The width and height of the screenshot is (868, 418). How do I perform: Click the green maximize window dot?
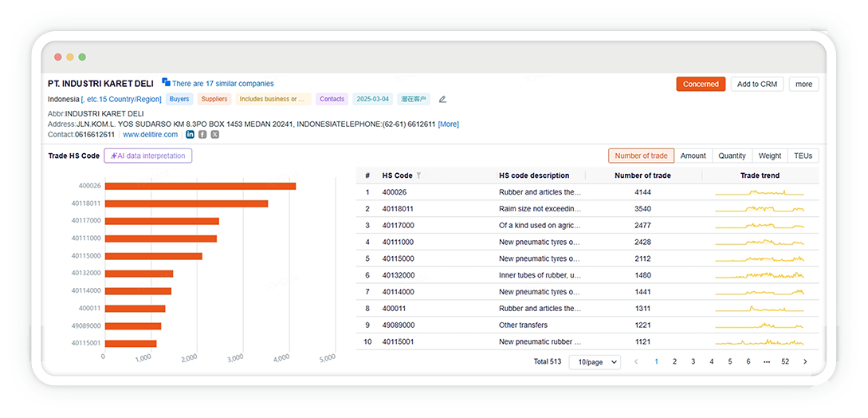pos(82,57)
